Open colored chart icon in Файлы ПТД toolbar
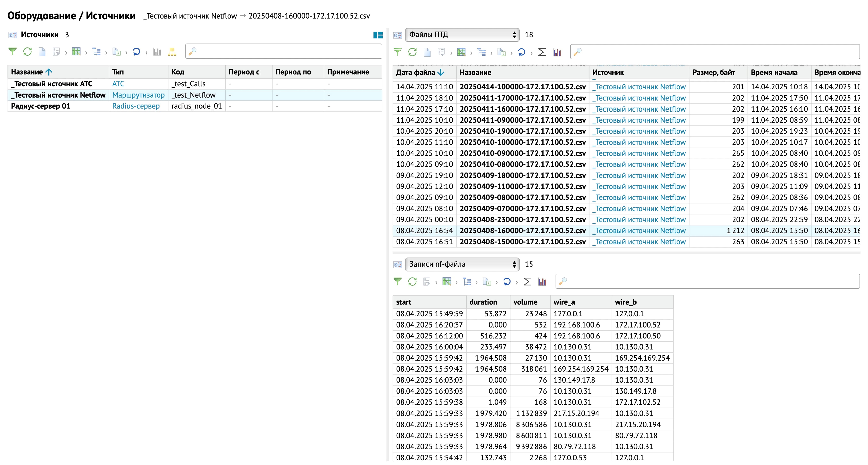The height and width of the screenshot is (465, 868). pos(557,52)
